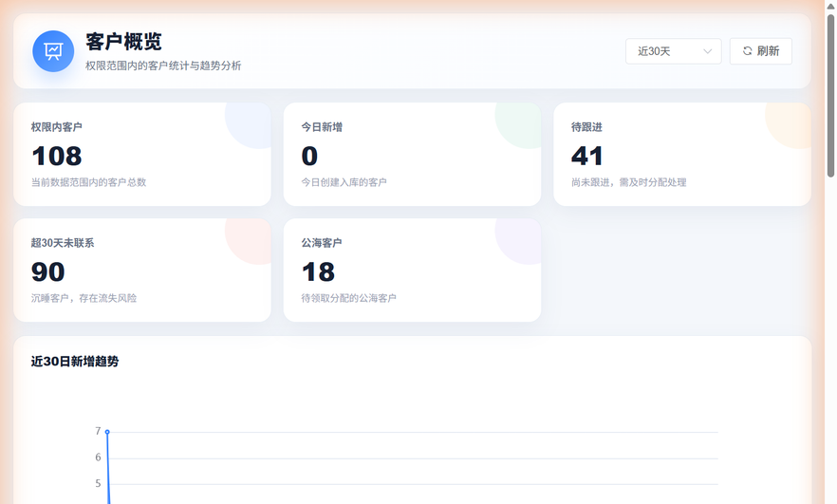
Task: Click the y-axis label 5
Action: pyautogui.click(x=98, y=484)
